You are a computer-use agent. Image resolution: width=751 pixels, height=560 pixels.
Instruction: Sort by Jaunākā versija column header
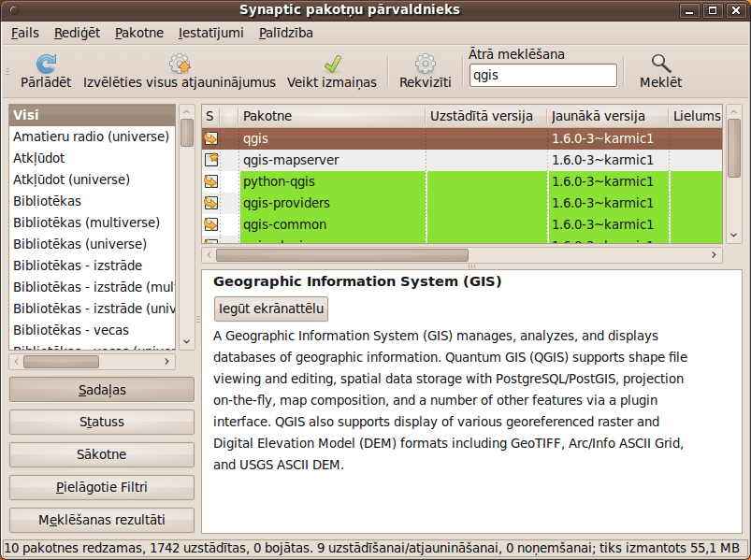tap(608, 116)
